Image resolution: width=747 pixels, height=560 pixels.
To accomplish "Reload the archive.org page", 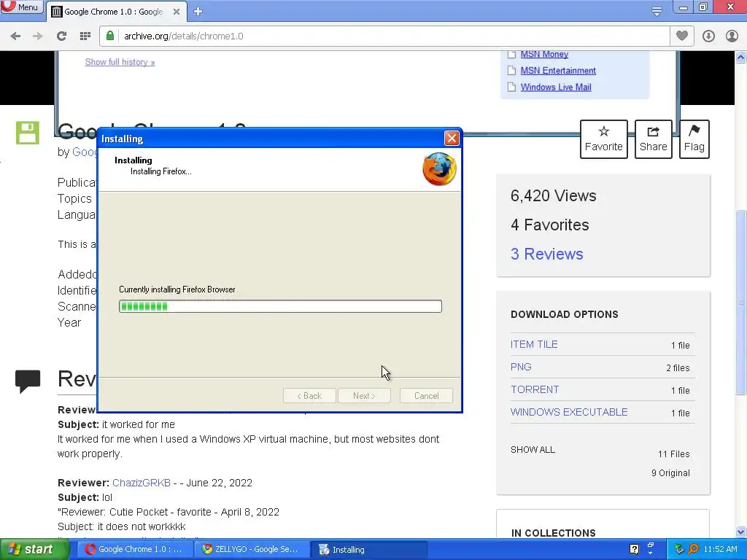I will pos(61,36).
